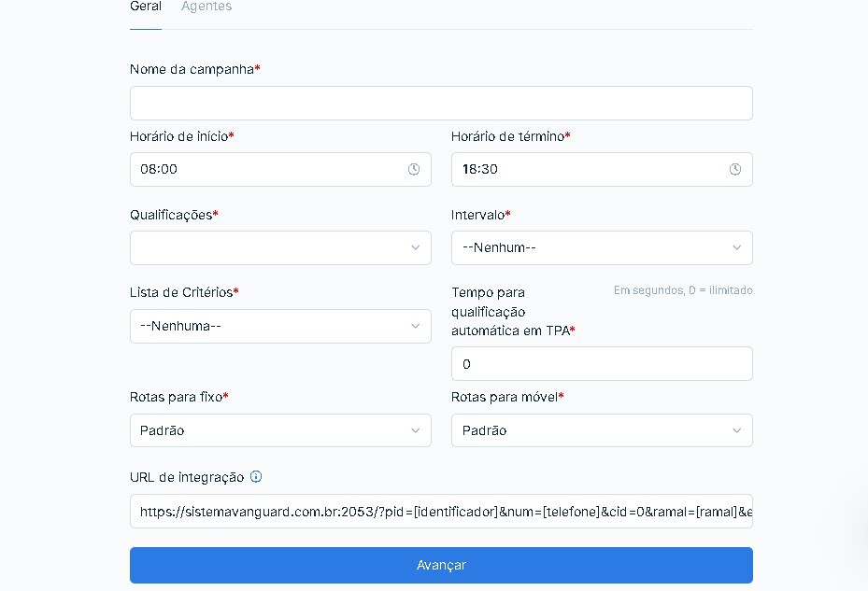868x591 pixels.
Task: Click the TPA auto-qualification time field
Action: point(602,363)
